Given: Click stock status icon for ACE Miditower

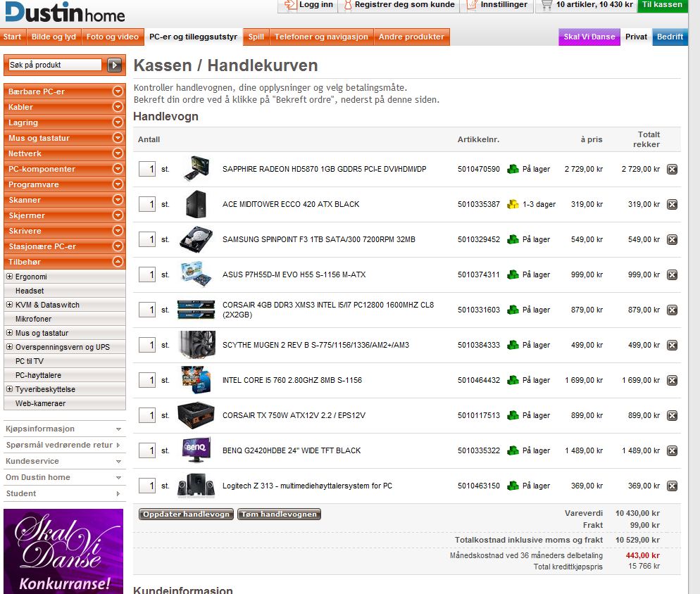Looking at the screenshot, I should click(x=513, y=204).
